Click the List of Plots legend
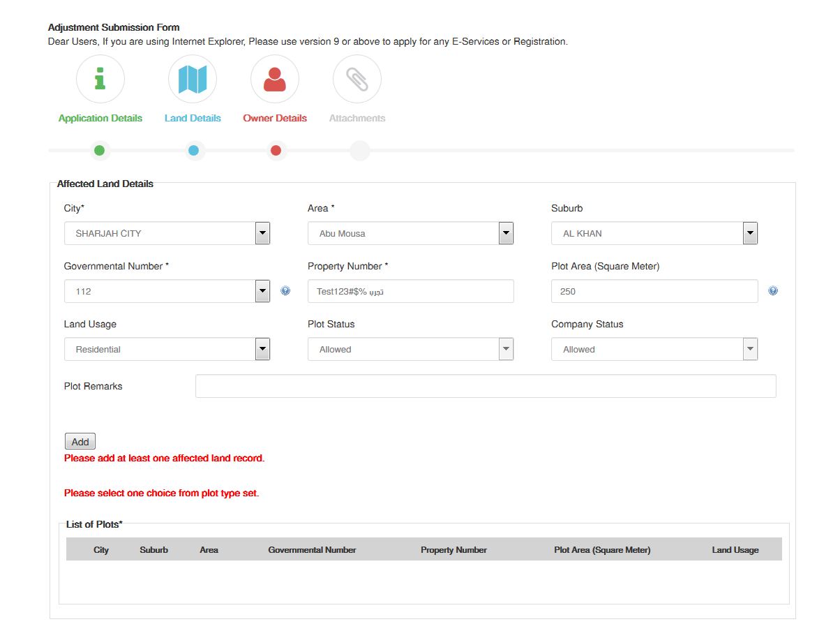The width and height of the screenshot is (840, 631). coord(94,524)
